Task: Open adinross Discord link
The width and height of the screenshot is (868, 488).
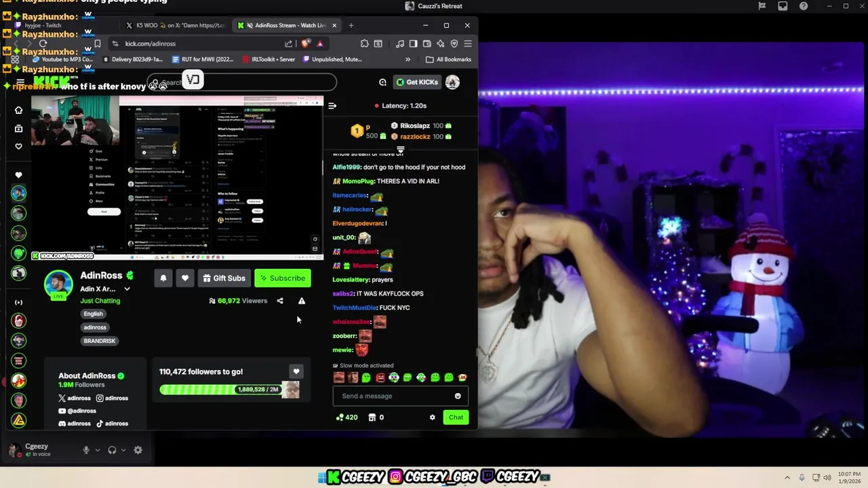Action: [75, 424]
